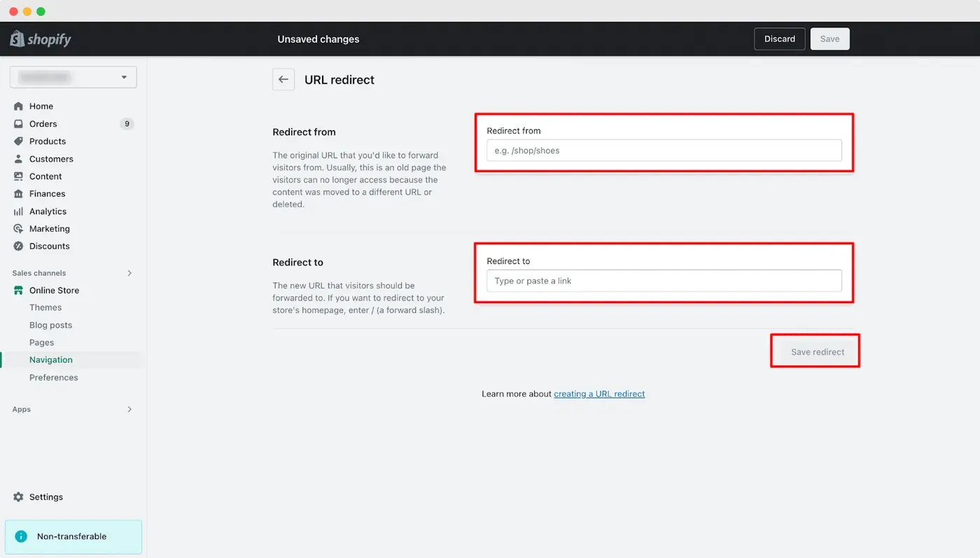Open Products page from sidebar

click(x=48, y=141)
